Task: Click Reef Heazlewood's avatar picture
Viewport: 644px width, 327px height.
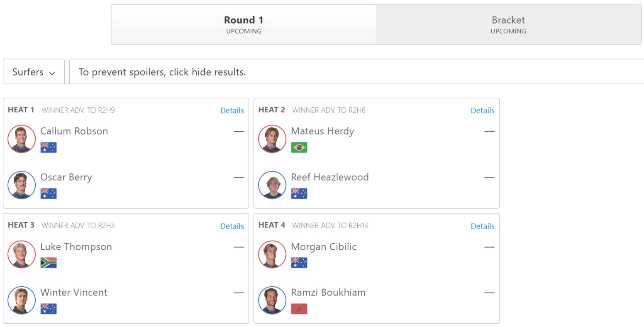Action: click(x=272, y=185)
